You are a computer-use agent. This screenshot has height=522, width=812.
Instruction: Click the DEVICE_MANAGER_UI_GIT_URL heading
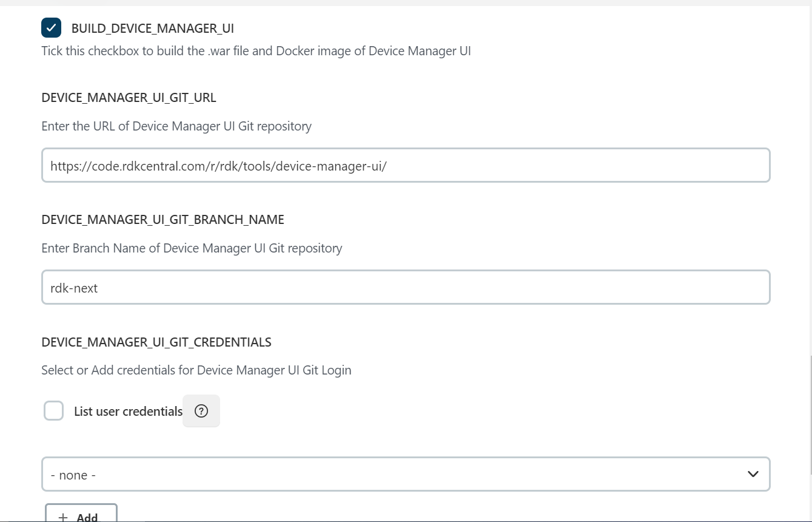click(129, 98)
